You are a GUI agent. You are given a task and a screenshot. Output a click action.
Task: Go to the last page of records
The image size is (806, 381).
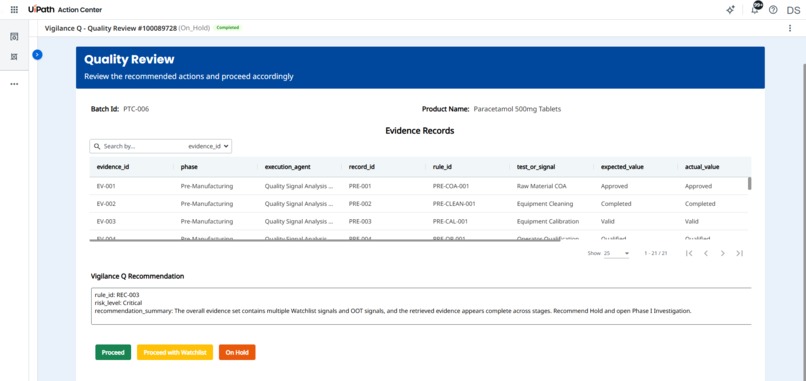click(739, 253)
